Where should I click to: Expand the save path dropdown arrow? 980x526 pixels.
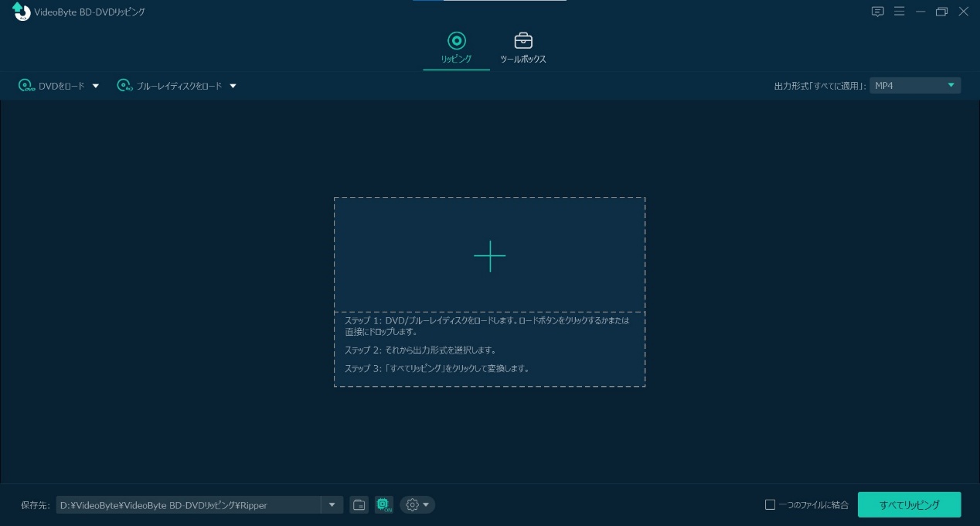tap(332, 505)
